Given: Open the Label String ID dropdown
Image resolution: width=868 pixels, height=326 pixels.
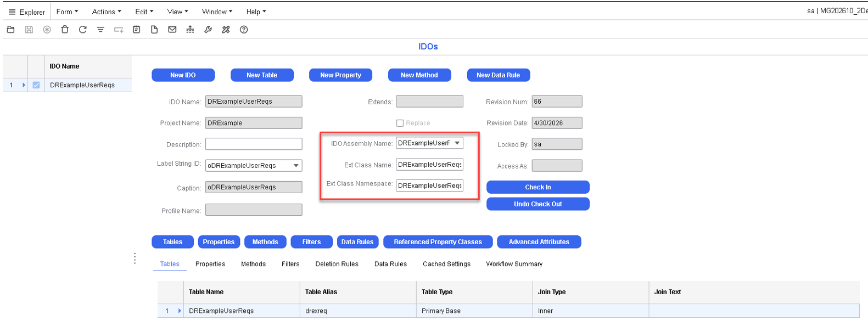Looking at the screenshot, I should pyautogui.click(x=296, y=166).
